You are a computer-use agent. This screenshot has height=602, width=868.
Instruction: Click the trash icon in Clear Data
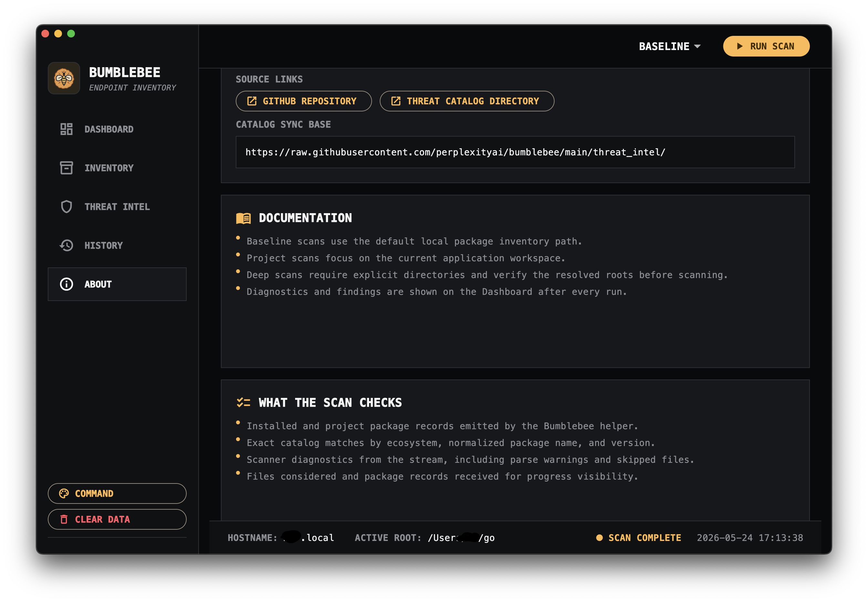[x=64, y=519]
